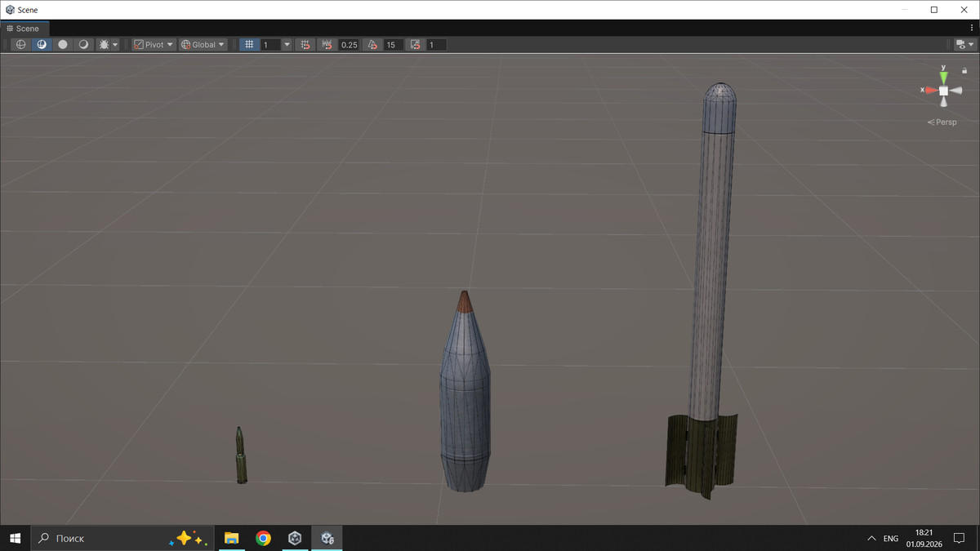Switch projection via the Persp label
This screenshot has height=551, width=980.
coord(942,122)
